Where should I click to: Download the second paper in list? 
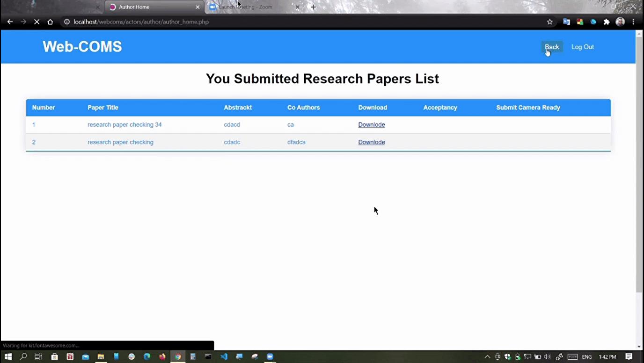click(x=371, y=142)
